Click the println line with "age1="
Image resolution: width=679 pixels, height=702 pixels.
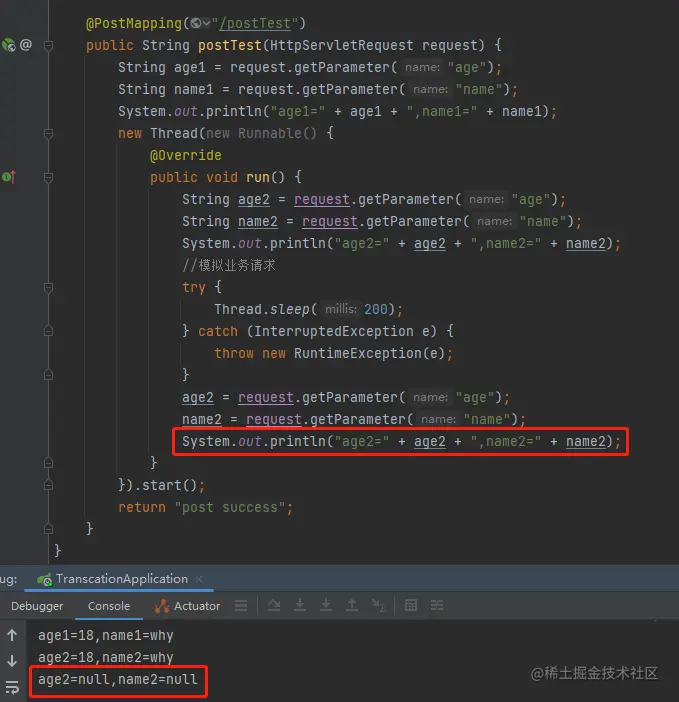click(337, 111)
